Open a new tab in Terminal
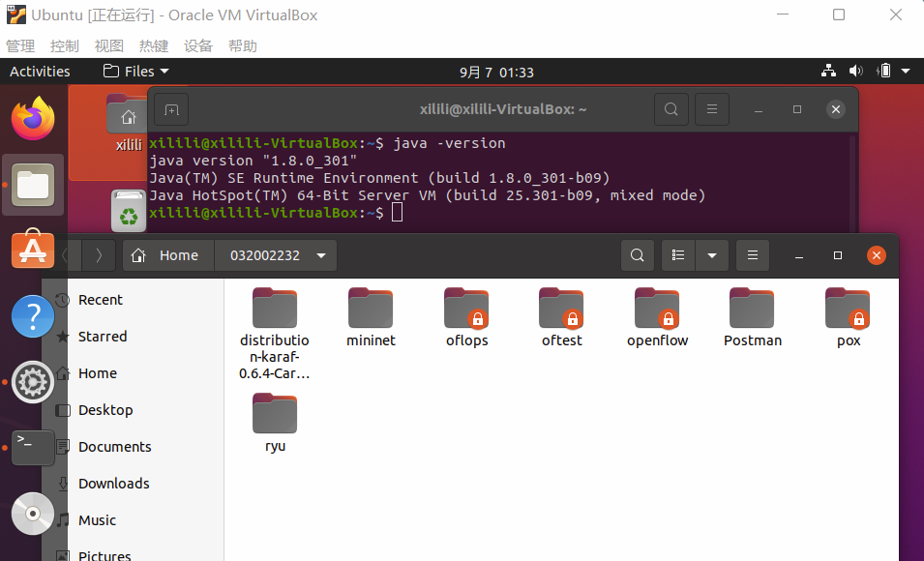The image size is (924, 561). [x=171, y=109]
